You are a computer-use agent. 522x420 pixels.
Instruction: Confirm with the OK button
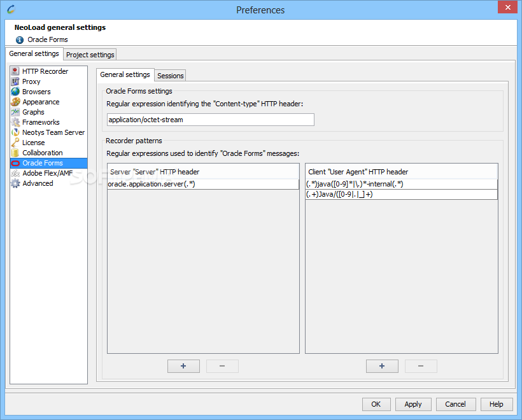click(x=376, y=404)
